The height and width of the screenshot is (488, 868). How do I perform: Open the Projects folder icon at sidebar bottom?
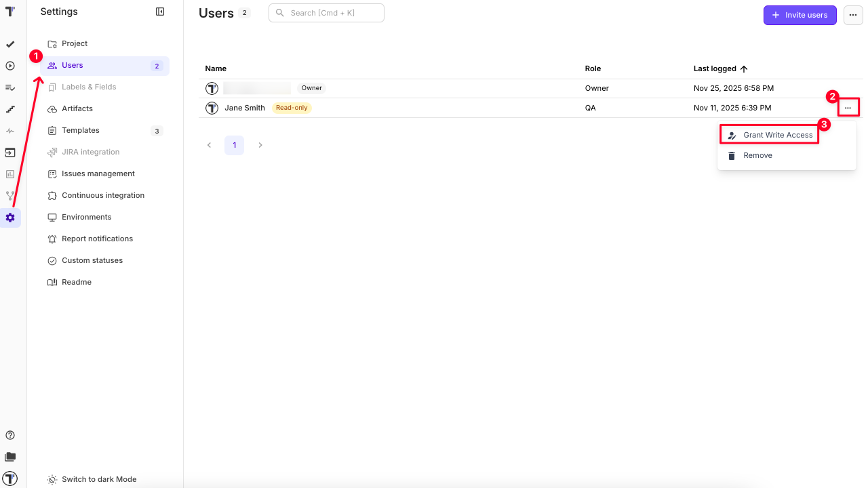coord(9,456)
